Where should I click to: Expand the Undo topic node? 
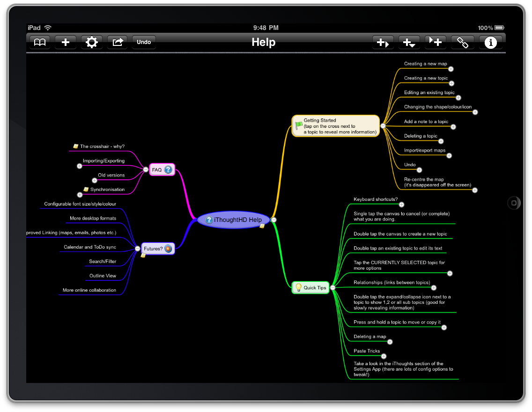(419, 170)
